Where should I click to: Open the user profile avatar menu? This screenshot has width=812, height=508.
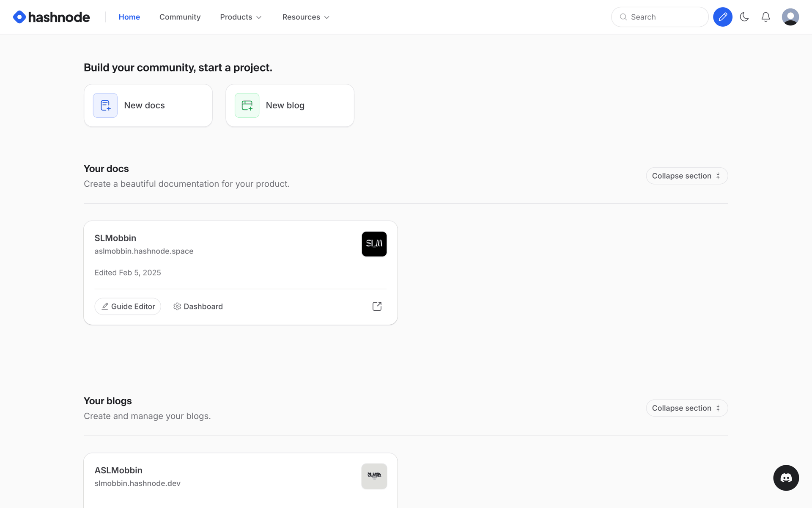[x=790, y=17]
